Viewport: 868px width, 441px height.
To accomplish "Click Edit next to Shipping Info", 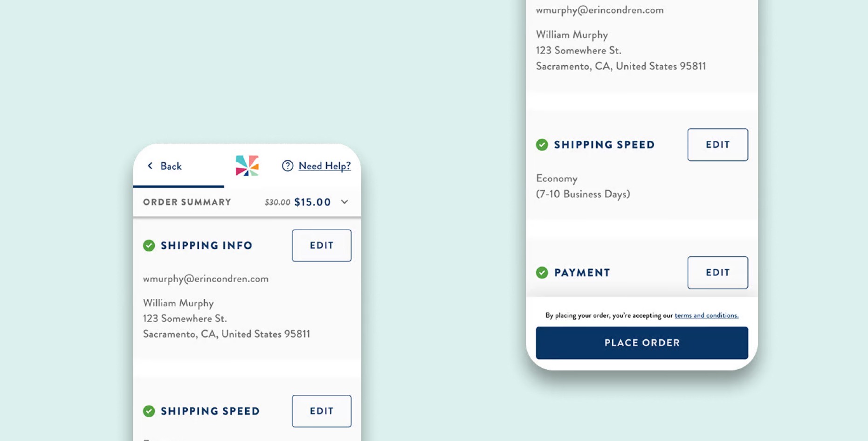I will (x=321, y=245).
